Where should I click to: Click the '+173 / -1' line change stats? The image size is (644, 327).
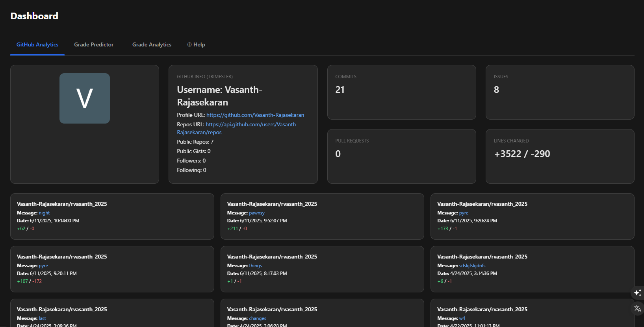pos(447,229)
